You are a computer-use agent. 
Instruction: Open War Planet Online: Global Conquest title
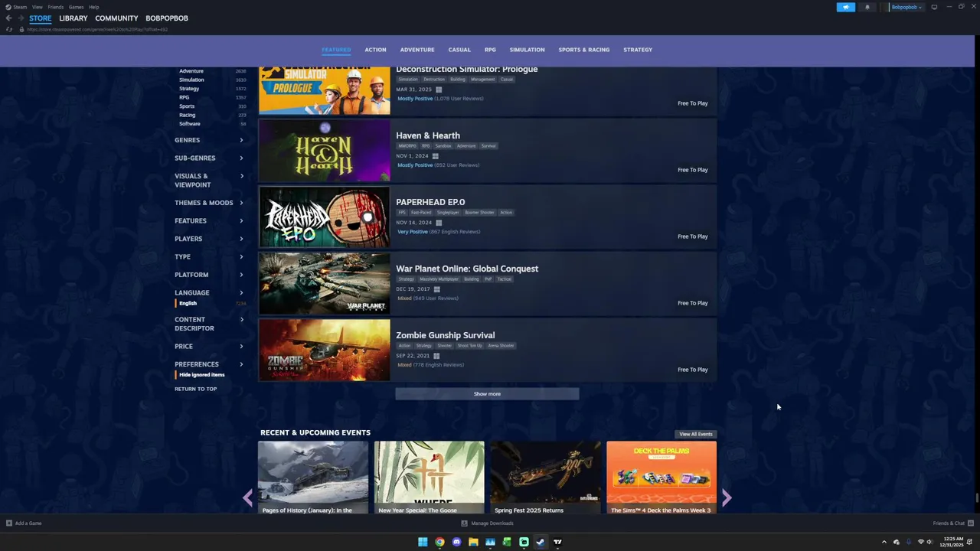click(467, 269)
